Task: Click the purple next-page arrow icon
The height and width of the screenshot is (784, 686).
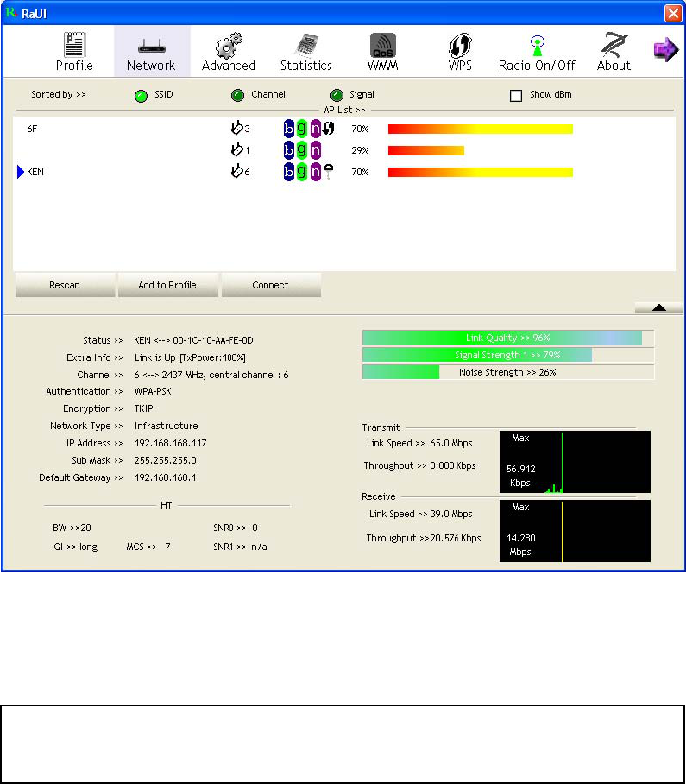Action: pyautogui.click(x=666, y=49)
